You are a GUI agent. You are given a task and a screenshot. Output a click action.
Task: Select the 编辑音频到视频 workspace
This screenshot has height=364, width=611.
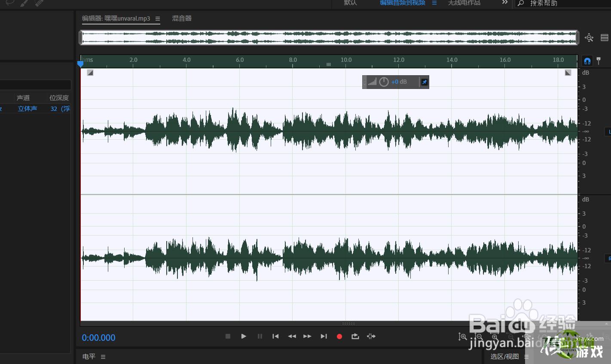point(403,3)
